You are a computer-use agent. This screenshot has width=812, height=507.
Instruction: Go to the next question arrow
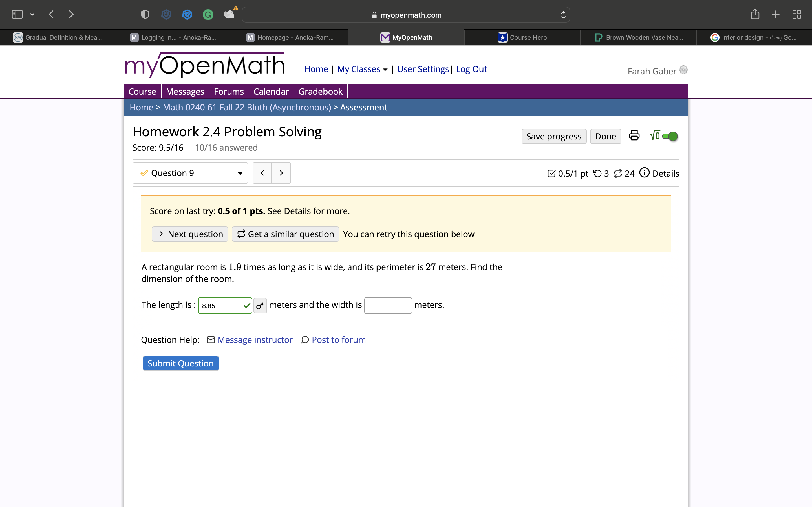click(281, 173)
